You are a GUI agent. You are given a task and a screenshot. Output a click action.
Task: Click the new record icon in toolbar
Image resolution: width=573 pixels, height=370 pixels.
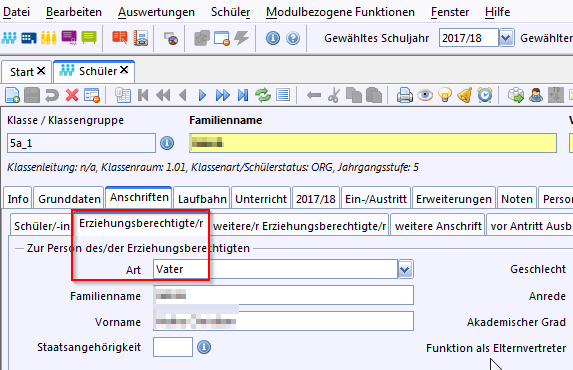click(12, 95)
